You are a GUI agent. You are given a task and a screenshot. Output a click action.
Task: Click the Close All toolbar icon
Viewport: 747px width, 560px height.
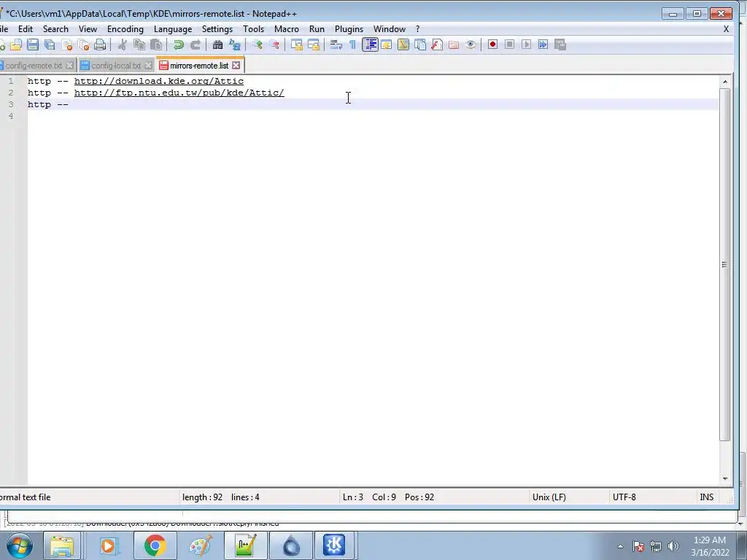(x=83, y=44)
